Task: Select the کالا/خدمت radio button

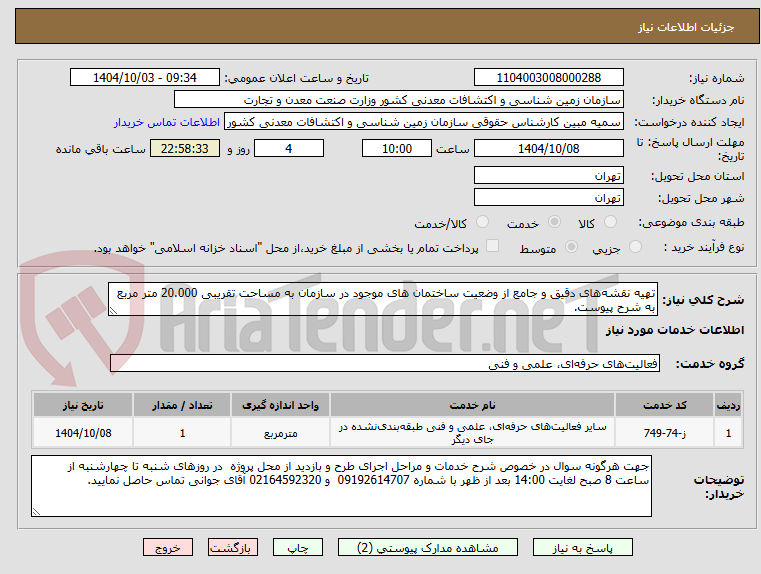Action: point(482,222)
